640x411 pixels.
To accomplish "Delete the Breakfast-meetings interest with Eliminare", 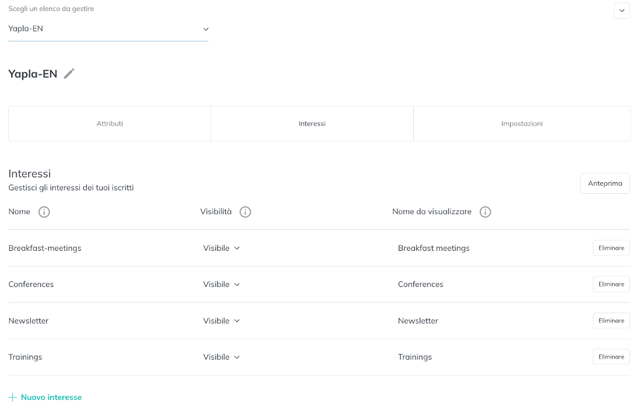I will click(611, 248).
